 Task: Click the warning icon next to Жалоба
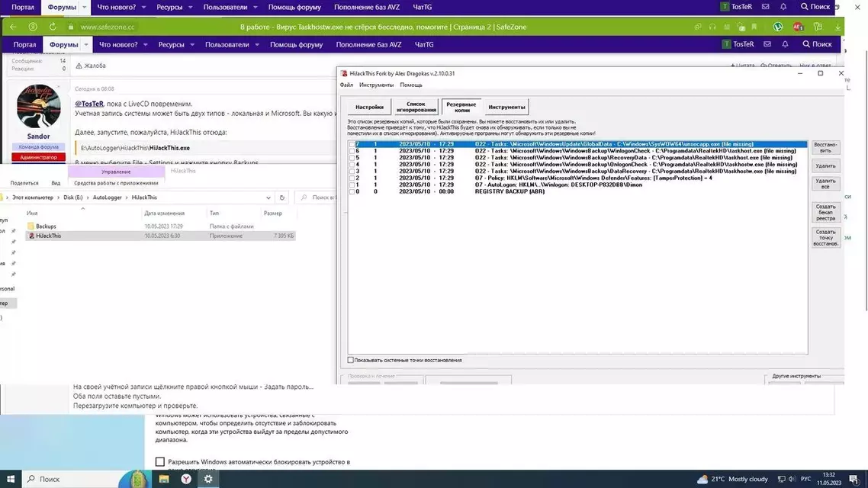coord(79,66)
